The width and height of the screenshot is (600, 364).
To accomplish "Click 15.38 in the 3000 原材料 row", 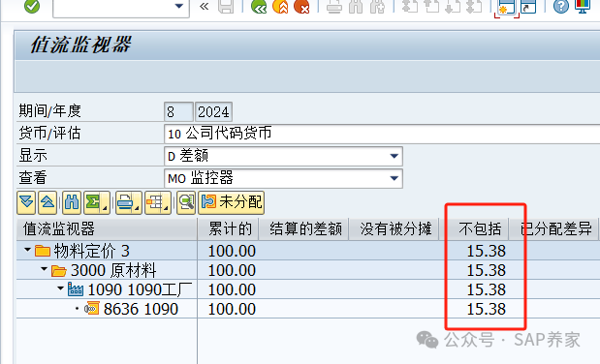I will (x=487, y=270).
